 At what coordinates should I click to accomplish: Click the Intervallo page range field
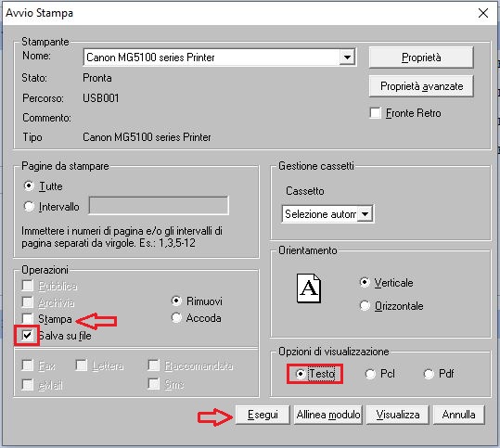(159, 206)
